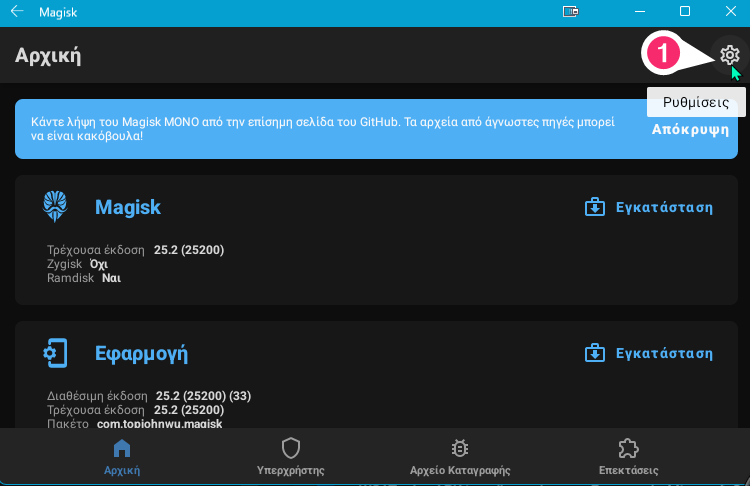Click the Magisk window title text
Screen dimensions: 750x486
pos(58,12)
